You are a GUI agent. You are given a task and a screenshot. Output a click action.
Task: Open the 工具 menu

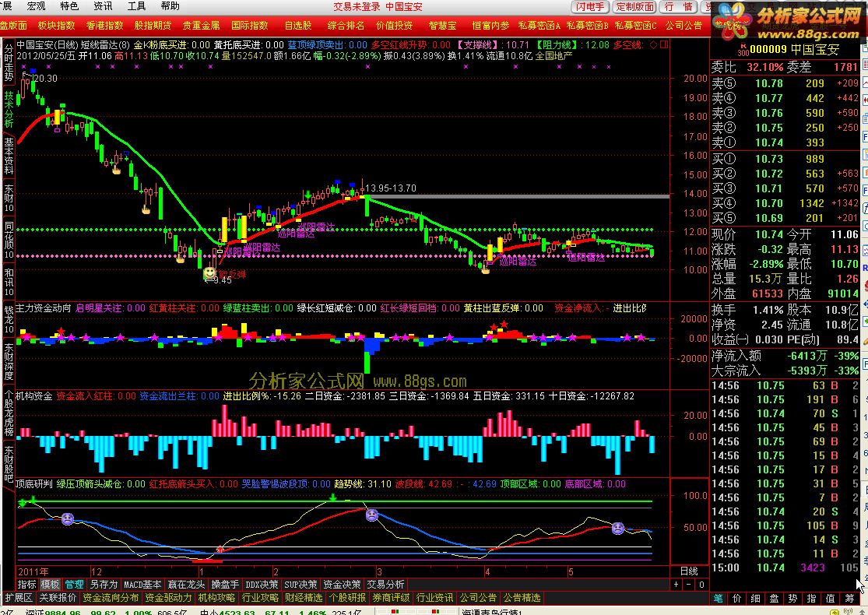pos(137,6)
